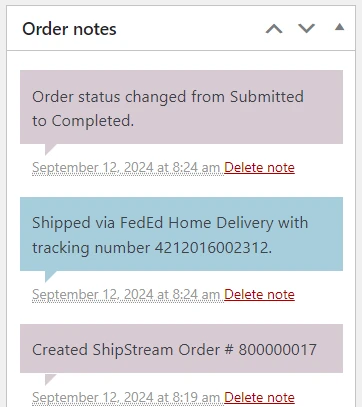The image size is (362, 407).
Task: Select the order status changed note box
Action: click(181, 107)
